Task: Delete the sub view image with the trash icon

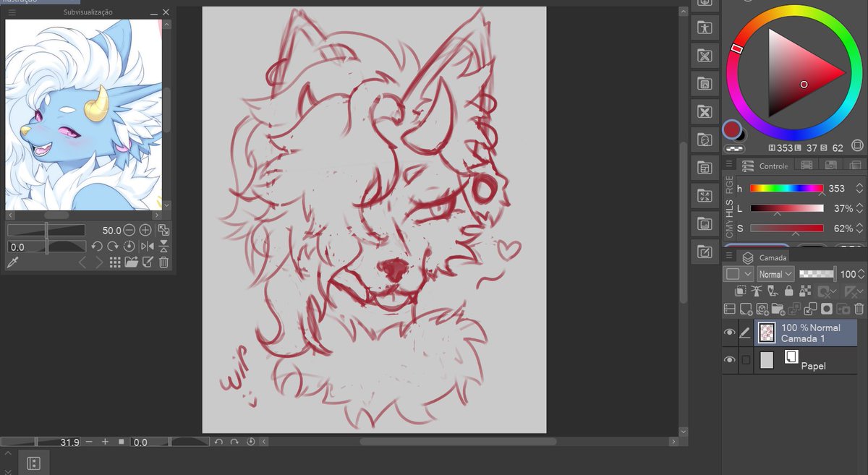Action: tap(163, 262)
